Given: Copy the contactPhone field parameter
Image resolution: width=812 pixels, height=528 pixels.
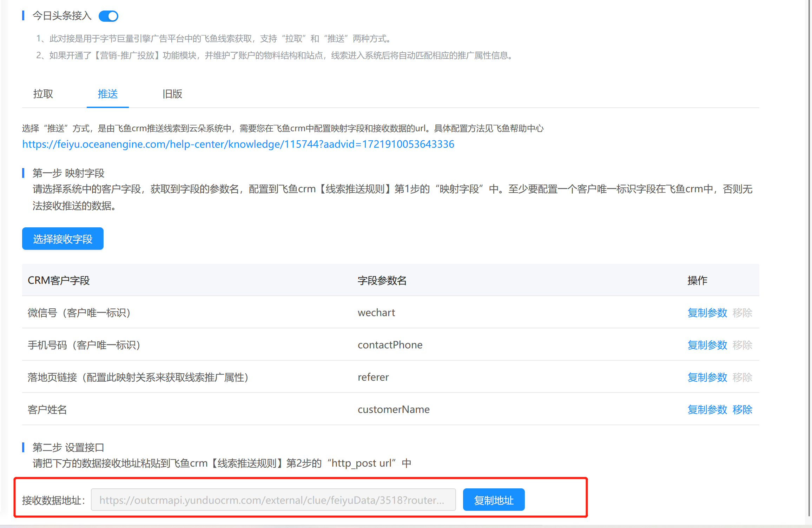Looking at the screenshot, I should pyautogui.click(x=707, y=345).
